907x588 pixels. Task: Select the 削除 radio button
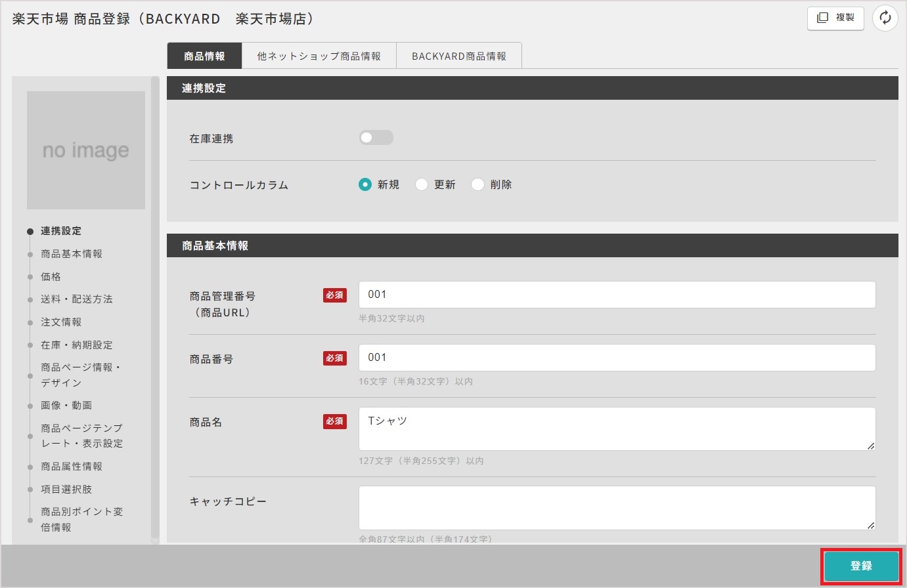(478, 184)
